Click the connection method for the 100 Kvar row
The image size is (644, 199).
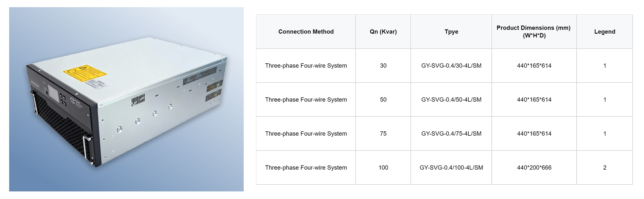coord(306,168)
